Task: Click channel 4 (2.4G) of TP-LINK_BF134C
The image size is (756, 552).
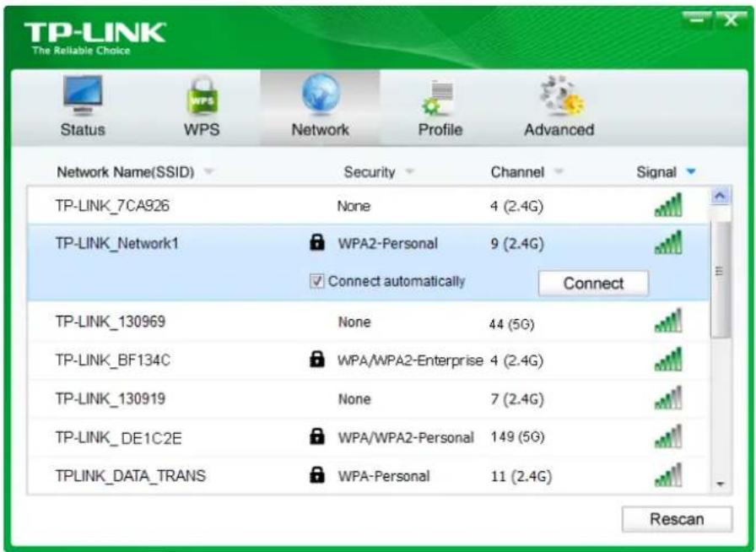Action: pyautogui.click(x=516, y=360)
